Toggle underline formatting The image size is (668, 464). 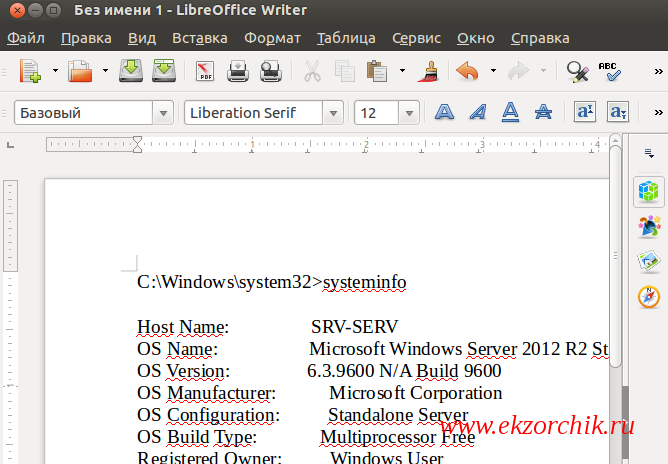[510, 112]
